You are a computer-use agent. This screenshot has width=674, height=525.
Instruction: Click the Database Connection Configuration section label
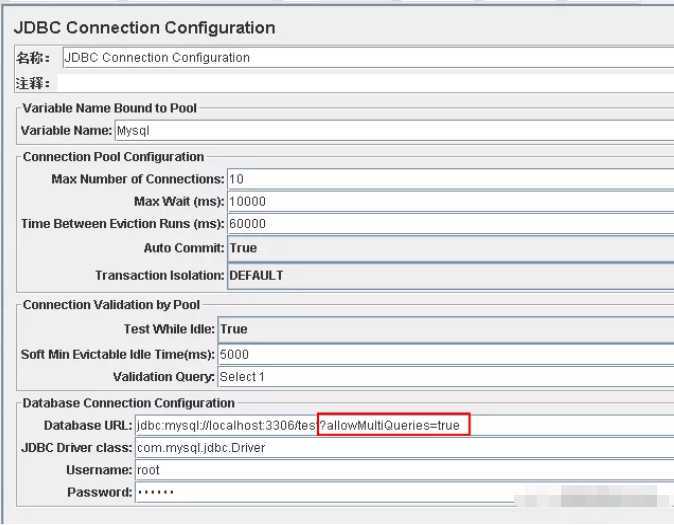click(129, 403)
